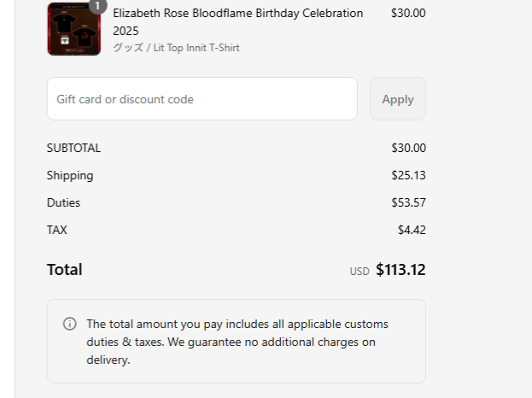532x398 pixels.
Task: Click the info icon in the duties notice
Action: [x=70, y=325]
